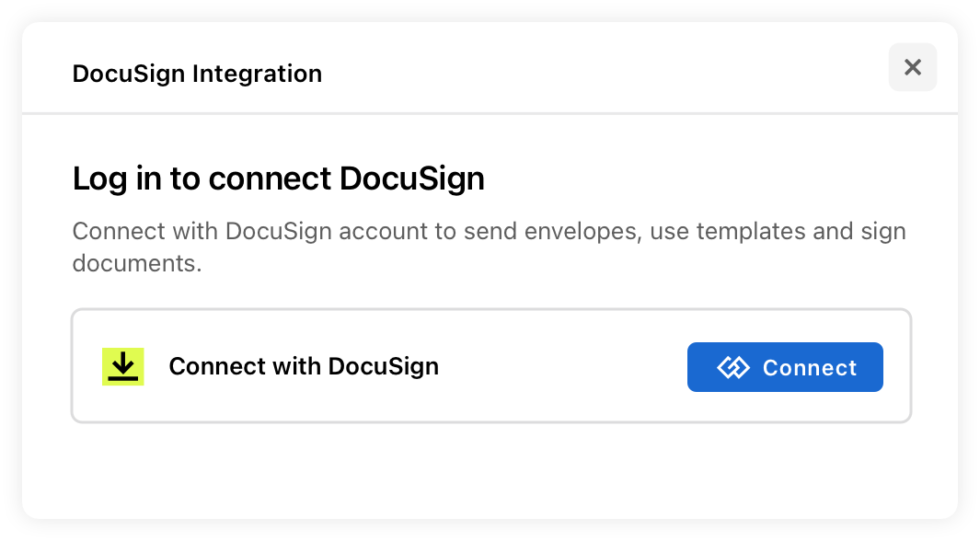980x541 pixels.
Task: Click the blue Connect button
Action: coord(785,367)
